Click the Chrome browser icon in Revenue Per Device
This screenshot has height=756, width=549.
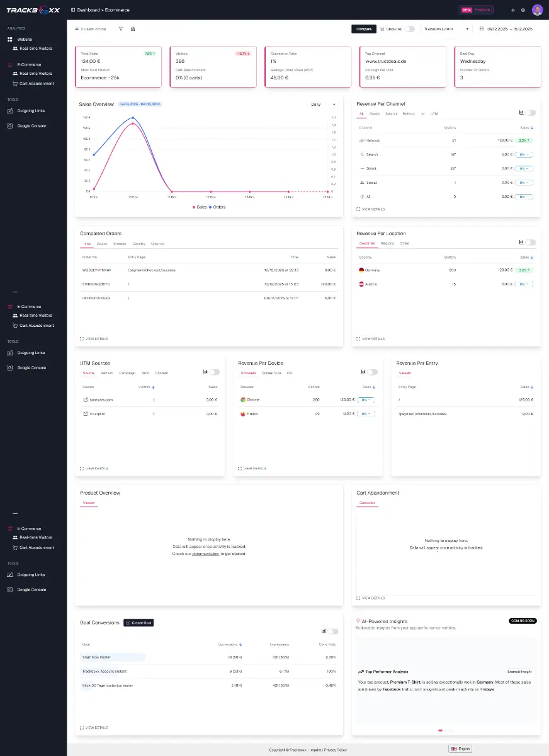243,399
